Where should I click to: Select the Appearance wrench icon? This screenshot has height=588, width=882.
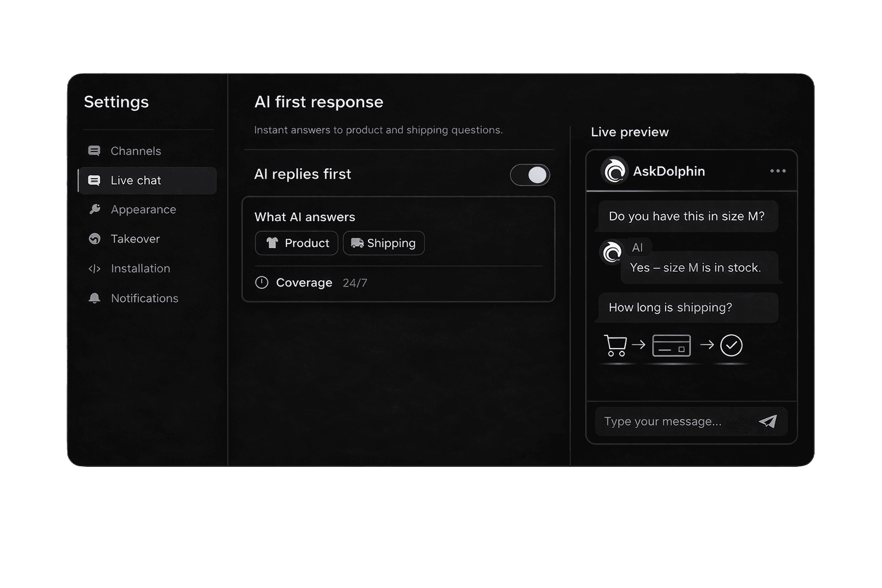[x=94, y=209]
